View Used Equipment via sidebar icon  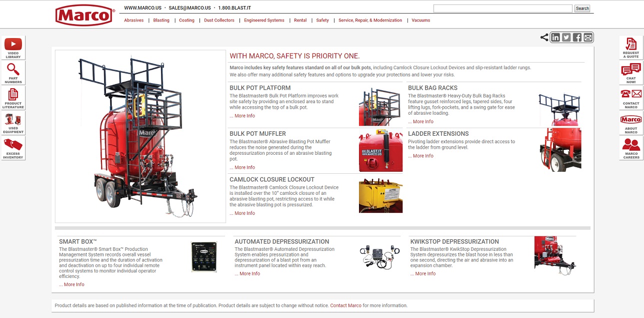(x=13, y=123)
